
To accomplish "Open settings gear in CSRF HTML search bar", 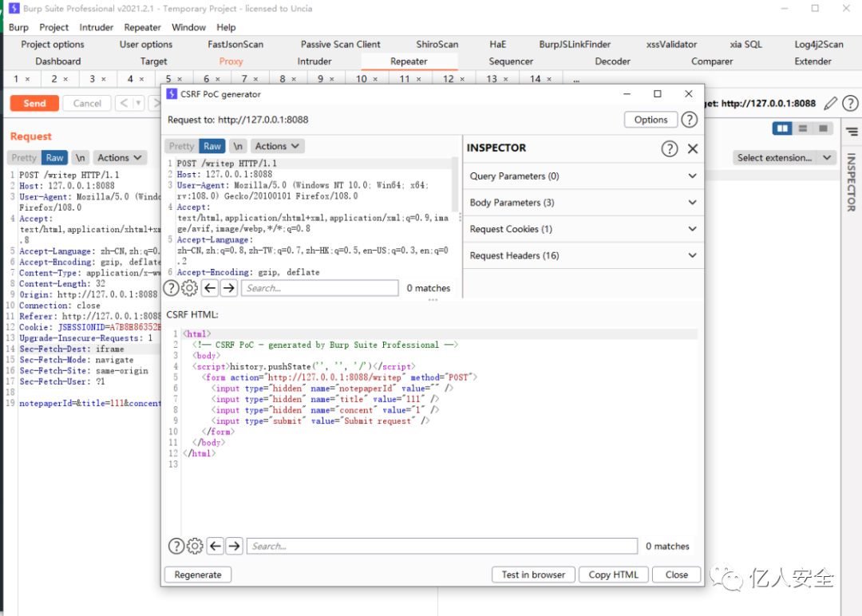I will [195, 547].
